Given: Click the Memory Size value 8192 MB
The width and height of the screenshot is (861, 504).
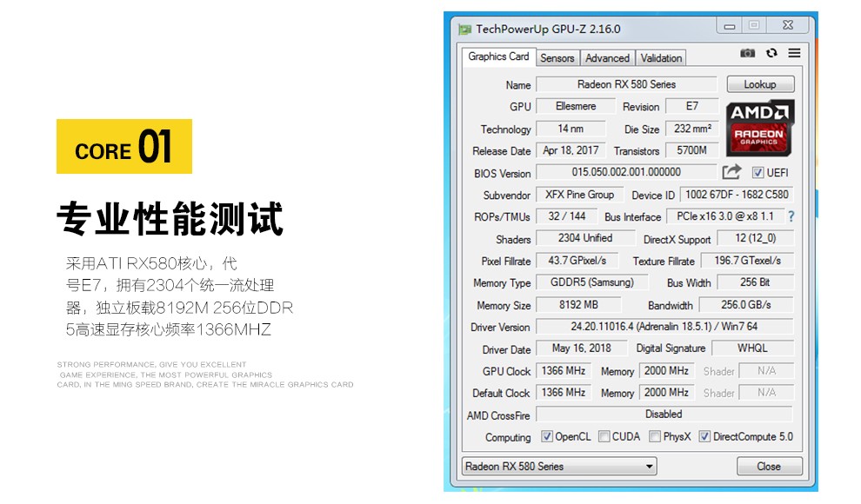Looking at the screenshot, I should click(578, 305).
